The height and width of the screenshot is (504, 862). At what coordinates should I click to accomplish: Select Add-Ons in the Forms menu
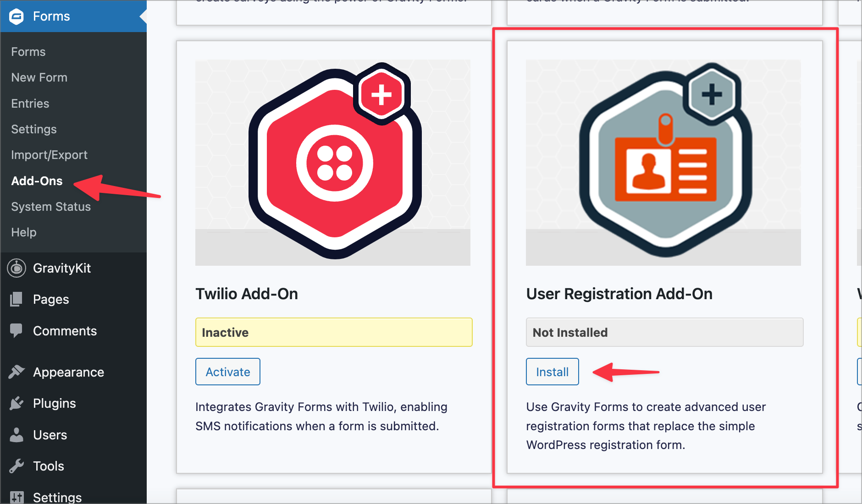[x=37, y=181]
